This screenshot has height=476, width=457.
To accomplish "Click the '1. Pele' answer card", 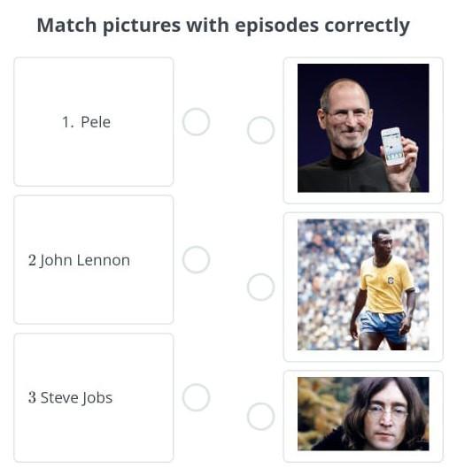I will tap(94, 122).
